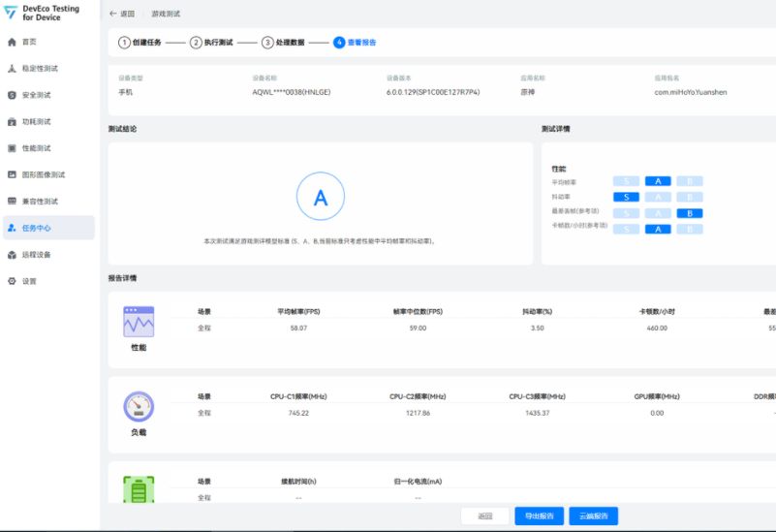Open 图形图像测试 menu item
The image size is (776, 532).
[x=48, y=174]
